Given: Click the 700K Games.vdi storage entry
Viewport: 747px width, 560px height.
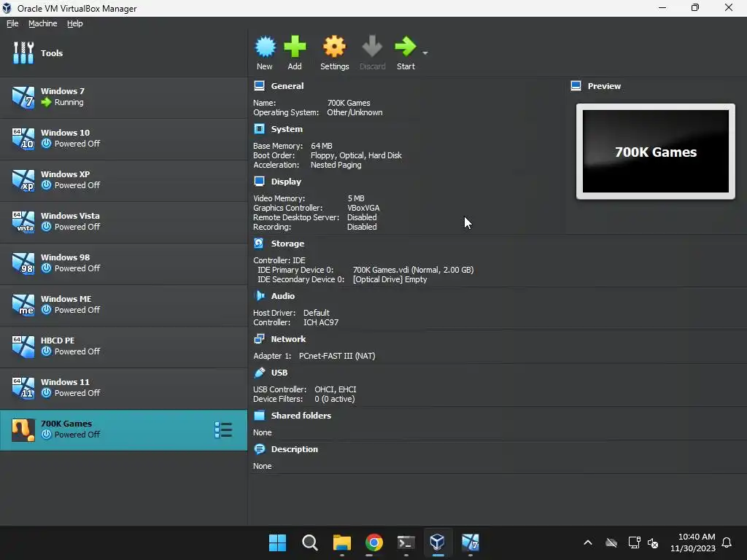Looking at the screenshot, I should click(x=413, y=270).
